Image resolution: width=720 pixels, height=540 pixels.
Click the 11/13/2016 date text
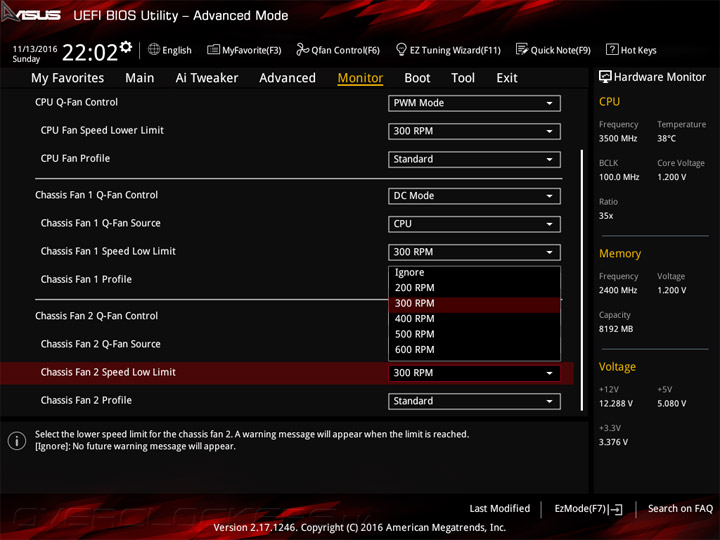click(x=35, y=49)
